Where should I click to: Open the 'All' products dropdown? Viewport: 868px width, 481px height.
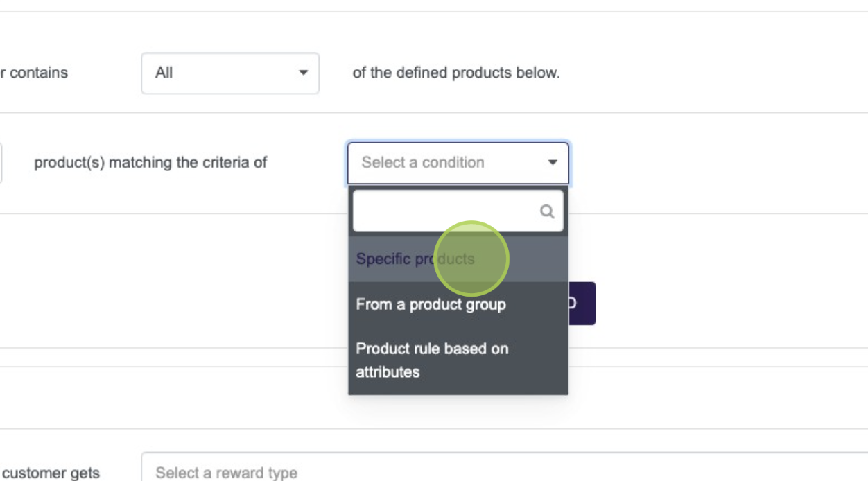pos(229,73)
